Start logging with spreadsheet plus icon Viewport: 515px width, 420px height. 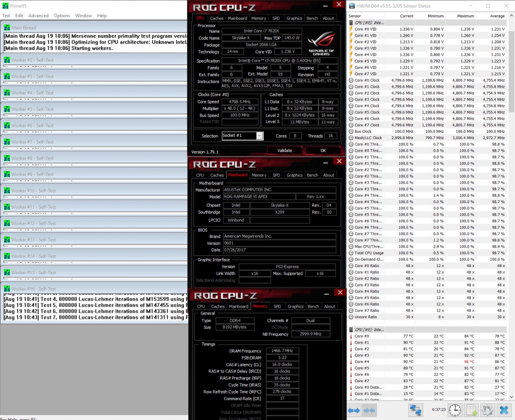pos(472,410)
